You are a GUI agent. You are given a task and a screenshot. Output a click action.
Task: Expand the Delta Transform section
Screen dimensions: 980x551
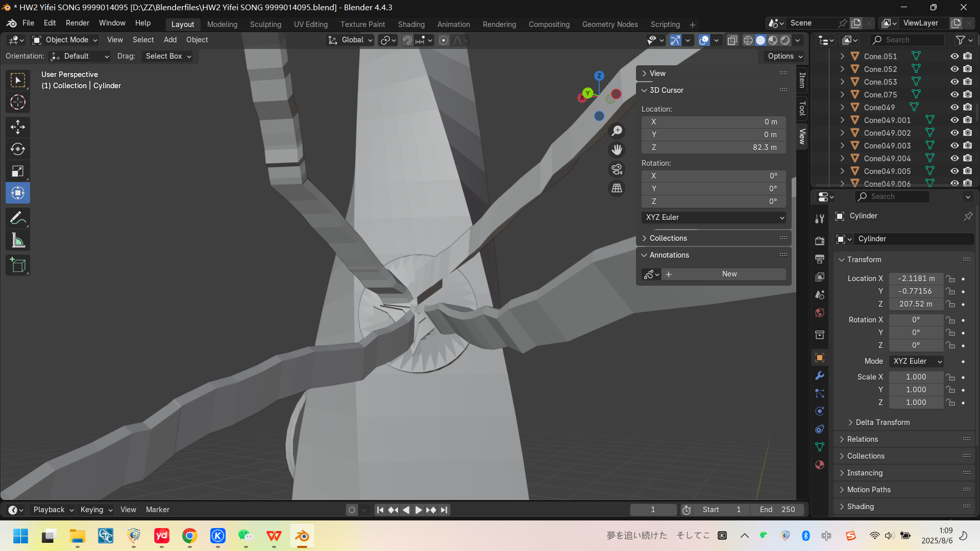coord(882,422)
